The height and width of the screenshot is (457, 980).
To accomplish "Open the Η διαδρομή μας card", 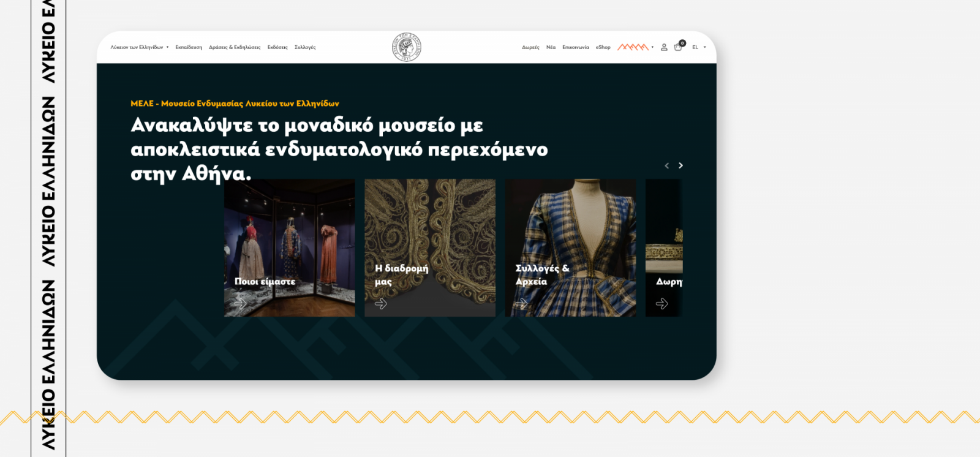I will pos(430,247).
